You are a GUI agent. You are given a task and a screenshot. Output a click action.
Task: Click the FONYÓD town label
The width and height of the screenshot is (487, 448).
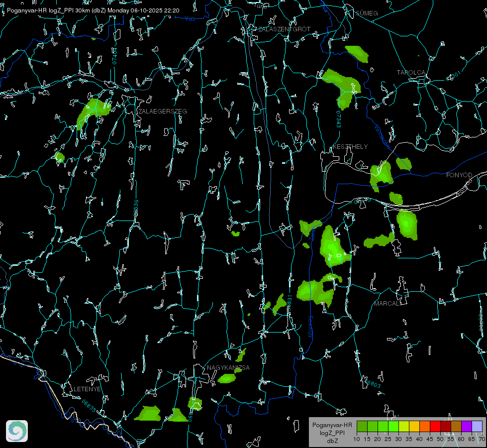[x=459, y=175]
